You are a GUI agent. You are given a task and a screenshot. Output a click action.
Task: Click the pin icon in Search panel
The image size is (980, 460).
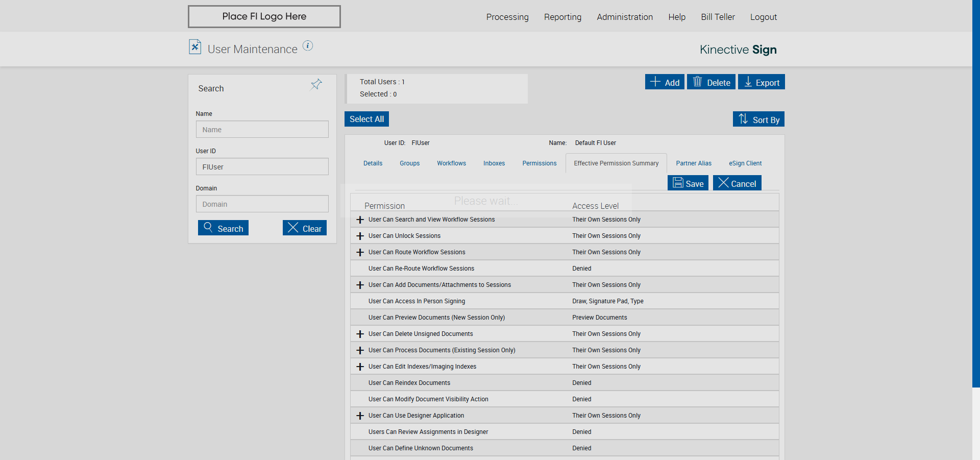point(316,85)
